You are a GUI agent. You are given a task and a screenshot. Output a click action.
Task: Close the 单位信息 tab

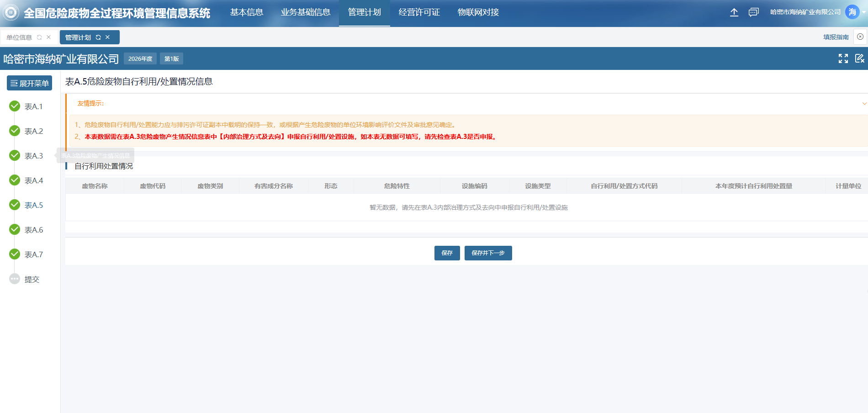pyautogui.click(x=48, y=37)
